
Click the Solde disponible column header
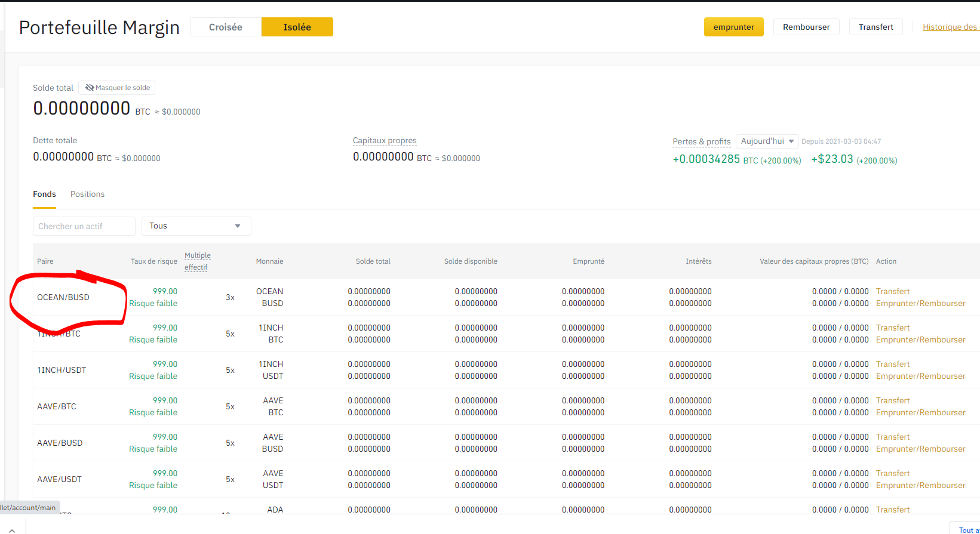tap(471, 261)
